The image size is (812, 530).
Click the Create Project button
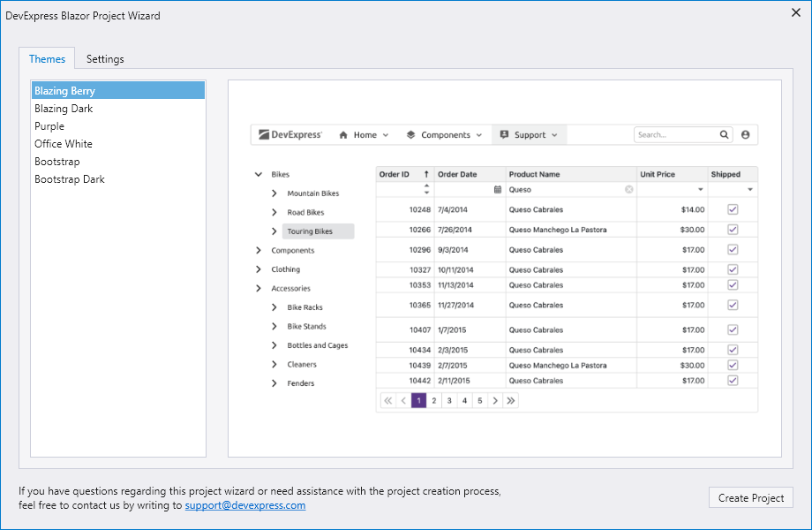coord(751,498)
